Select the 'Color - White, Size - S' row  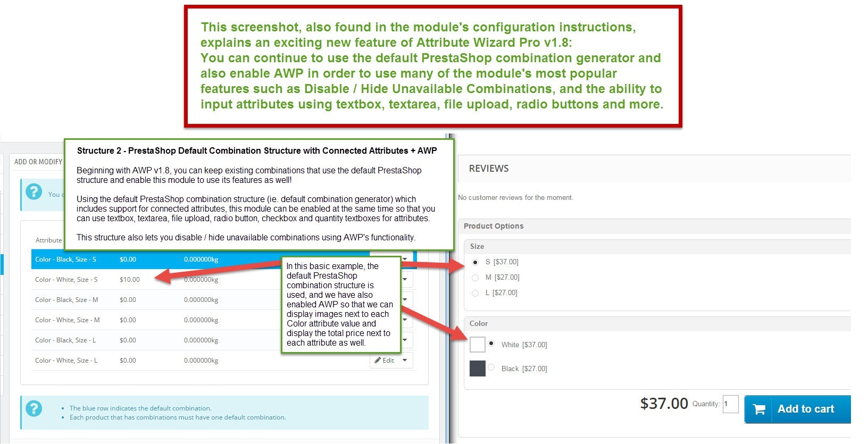[x=223, y=280]
